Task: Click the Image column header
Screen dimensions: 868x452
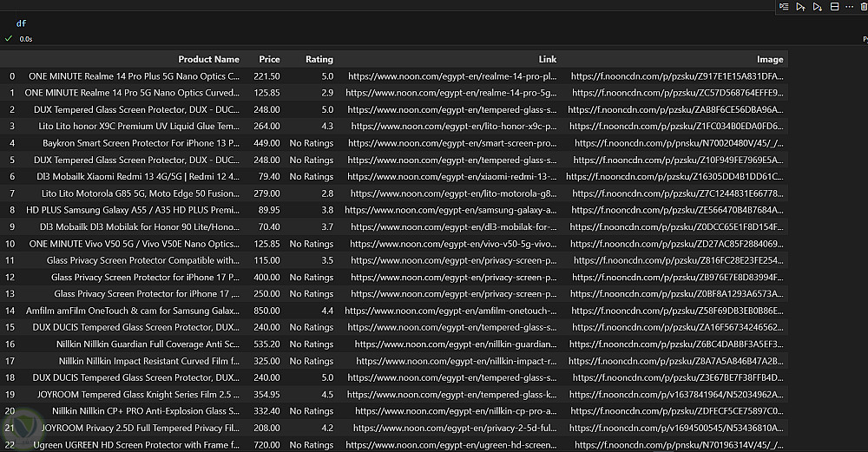Action: coord(770,59)
